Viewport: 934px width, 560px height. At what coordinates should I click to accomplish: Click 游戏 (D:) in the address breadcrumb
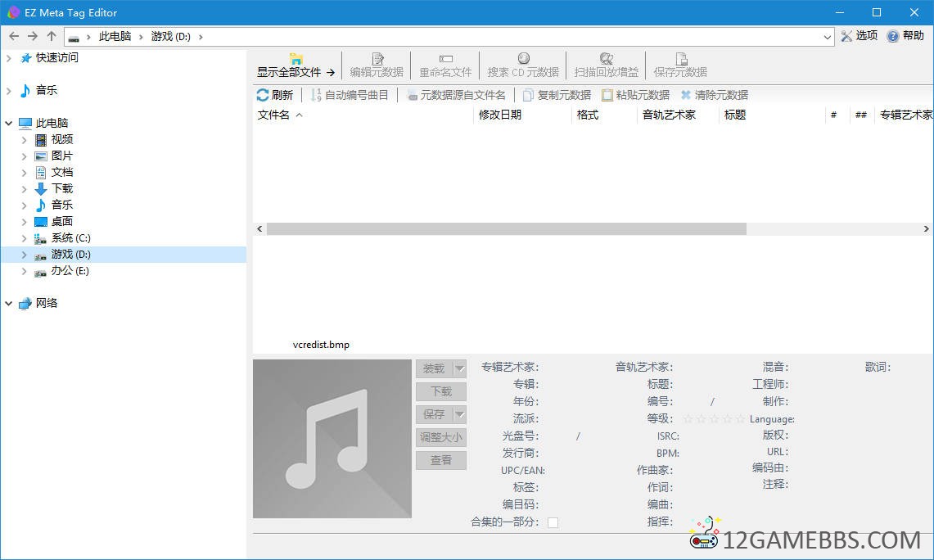click(171, 36)
